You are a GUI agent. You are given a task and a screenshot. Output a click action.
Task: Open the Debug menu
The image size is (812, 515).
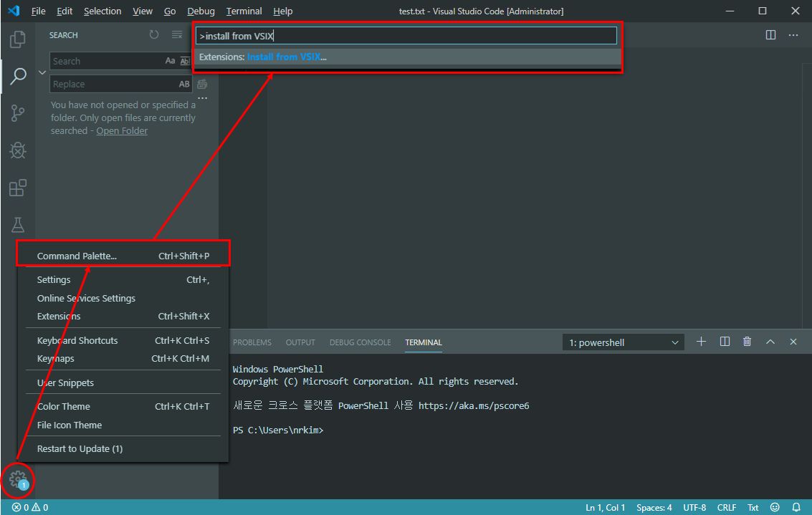(201, 11)
